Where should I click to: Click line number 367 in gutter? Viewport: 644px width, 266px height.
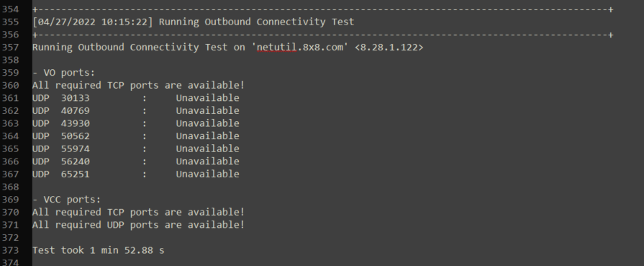click(x=10, y=174)
